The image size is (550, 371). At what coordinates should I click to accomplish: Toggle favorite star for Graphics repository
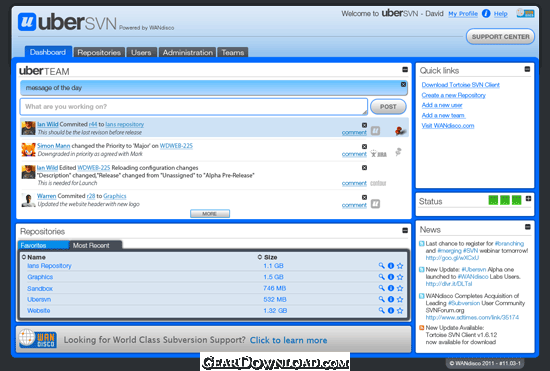pos(400,277)
